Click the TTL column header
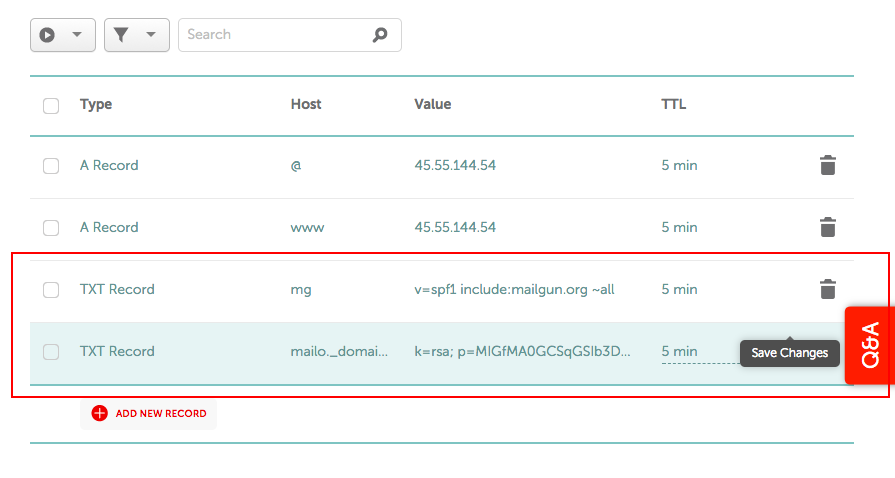This screenshot has width=895, height=478. (674, 104)
